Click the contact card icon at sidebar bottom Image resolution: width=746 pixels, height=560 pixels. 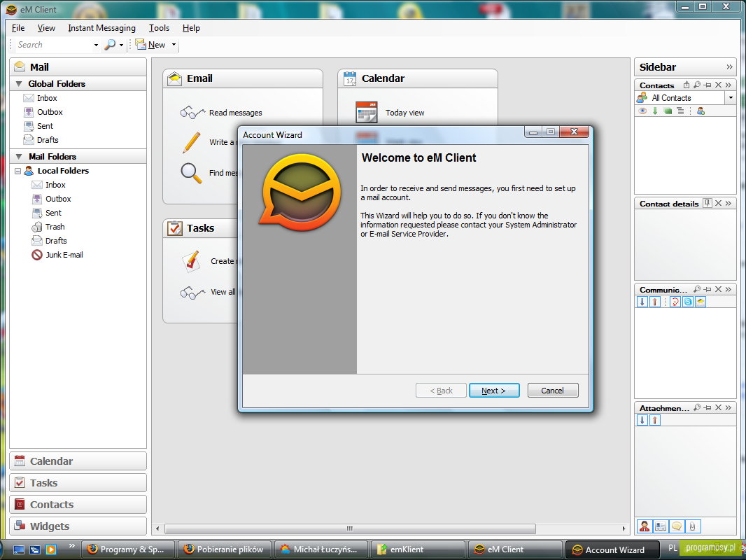[x=661, y=526]
